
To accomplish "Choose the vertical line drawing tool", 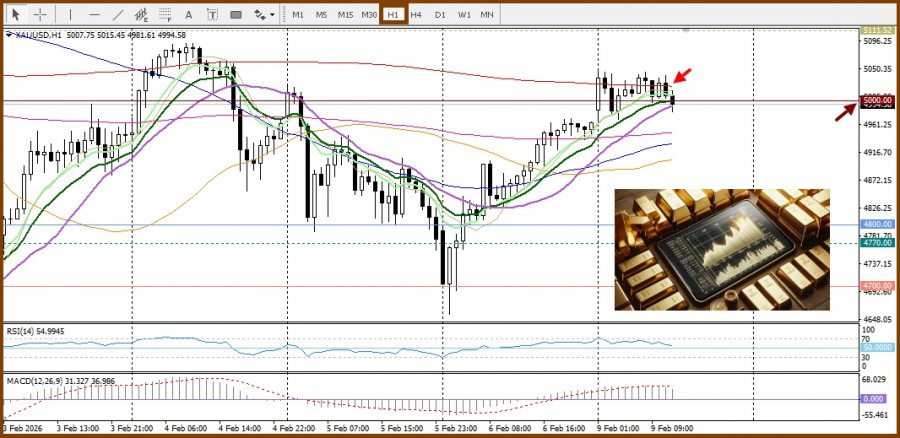I will 71,14.
